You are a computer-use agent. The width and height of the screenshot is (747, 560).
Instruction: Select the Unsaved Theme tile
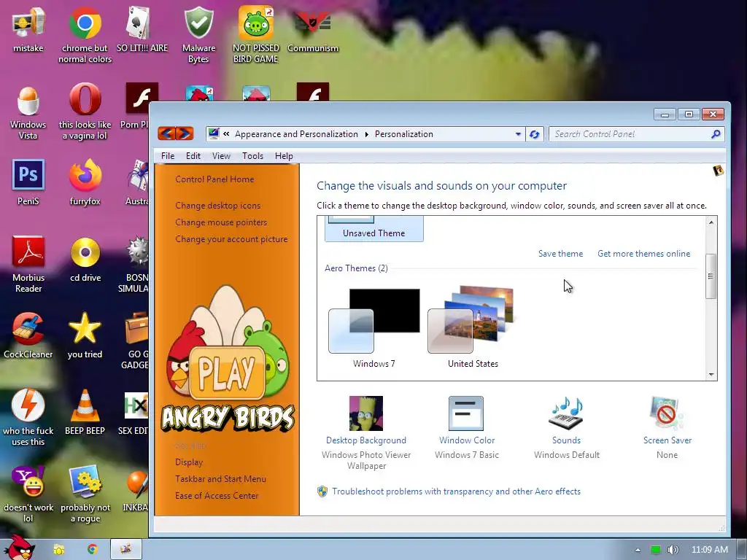click(374, 228)
